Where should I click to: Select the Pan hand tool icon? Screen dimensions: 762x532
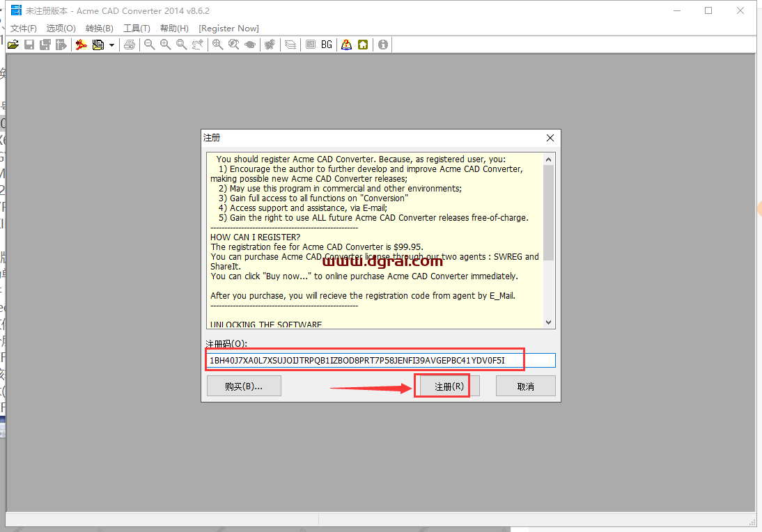click(197, 45)
